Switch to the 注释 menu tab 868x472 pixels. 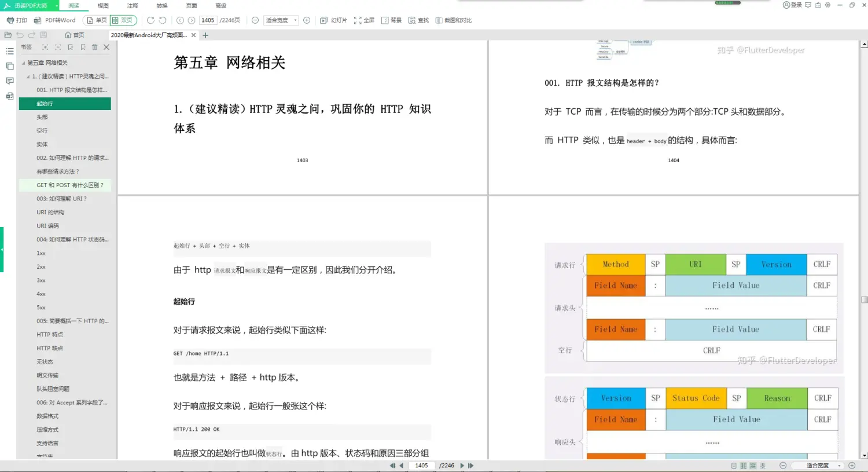pos(132,6)
